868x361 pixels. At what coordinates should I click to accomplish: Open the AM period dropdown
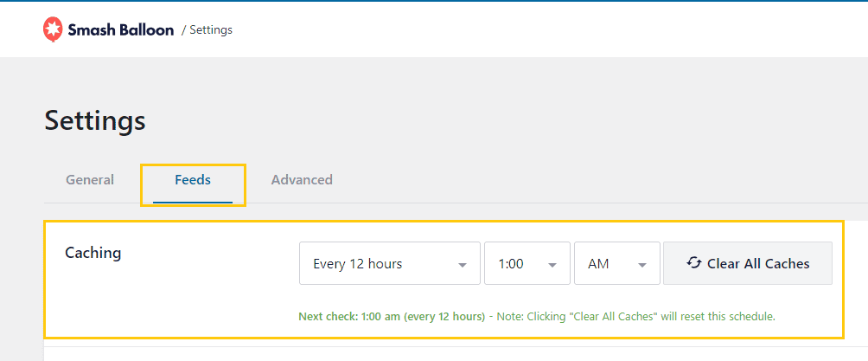coord(607,263)
